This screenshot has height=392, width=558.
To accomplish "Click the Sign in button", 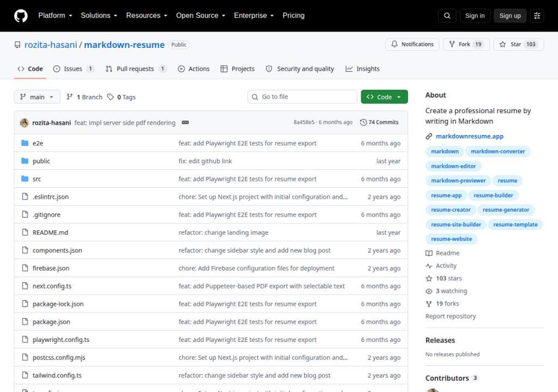I will (475, 16).
